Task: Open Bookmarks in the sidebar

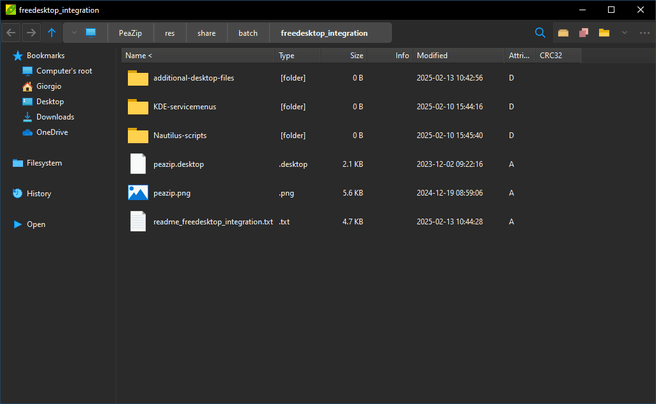Action: [46, 56]
